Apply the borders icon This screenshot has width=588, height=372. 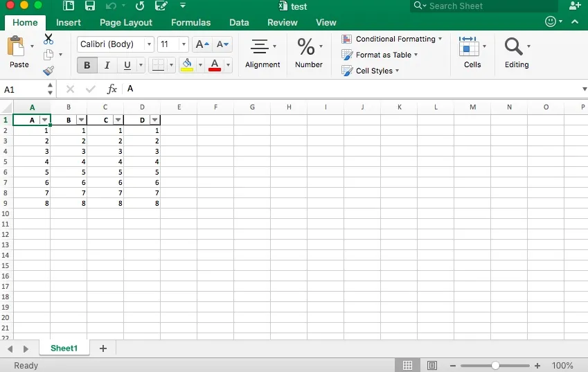coord(158,65)
